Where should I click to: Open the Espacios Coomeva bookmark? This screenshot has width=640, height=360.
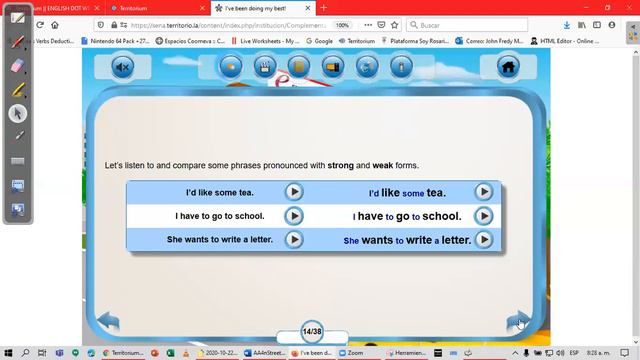coord(190,41)
